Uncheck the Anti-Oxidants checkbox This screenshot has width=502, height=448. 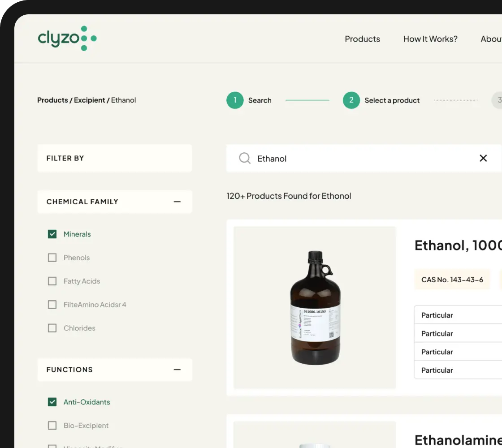tap(52, 402)
